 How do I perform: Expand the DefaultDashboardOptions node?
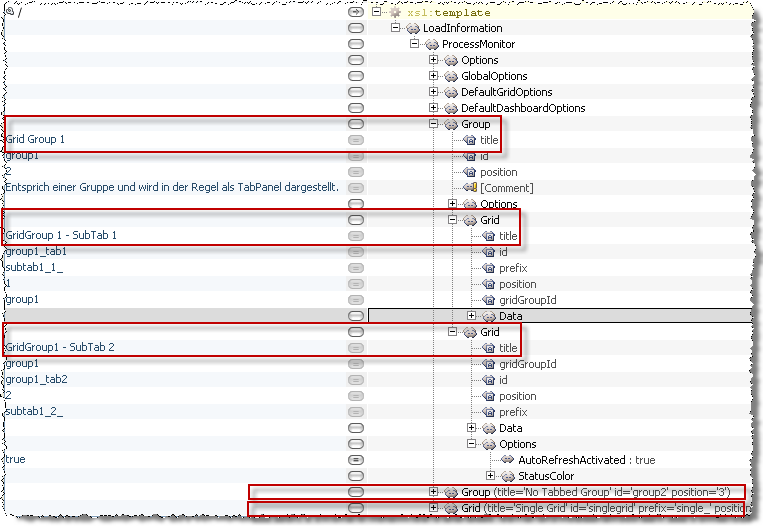point(433,108)
